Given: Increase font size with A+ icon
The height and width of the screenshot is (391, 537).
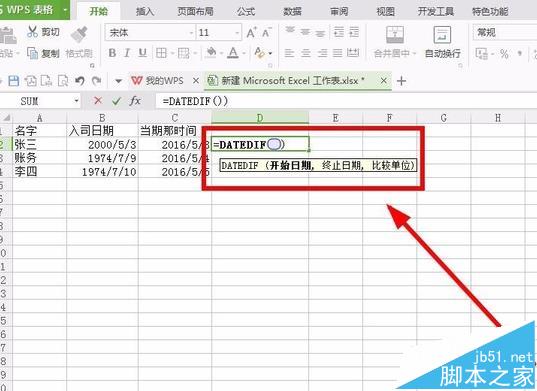Looking at the screenshot, I should tap(251, 33).
